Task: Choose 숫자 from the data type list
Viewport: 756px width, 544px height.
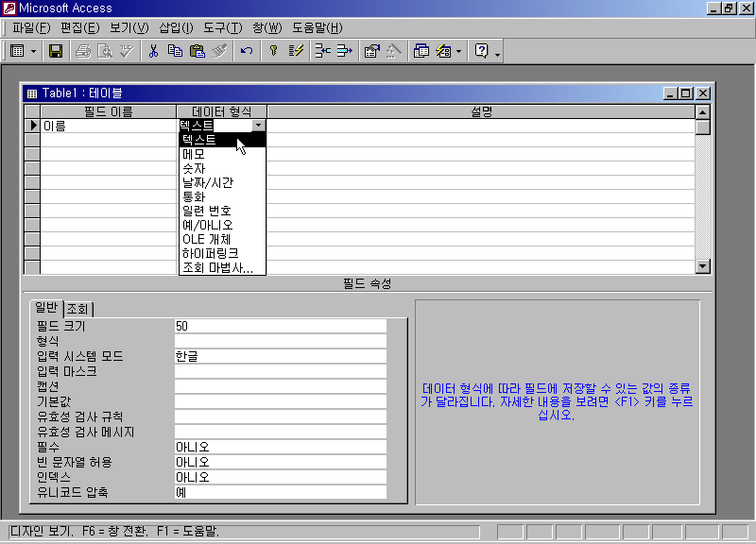Action: pyautogui.click(x=222, y=168)
